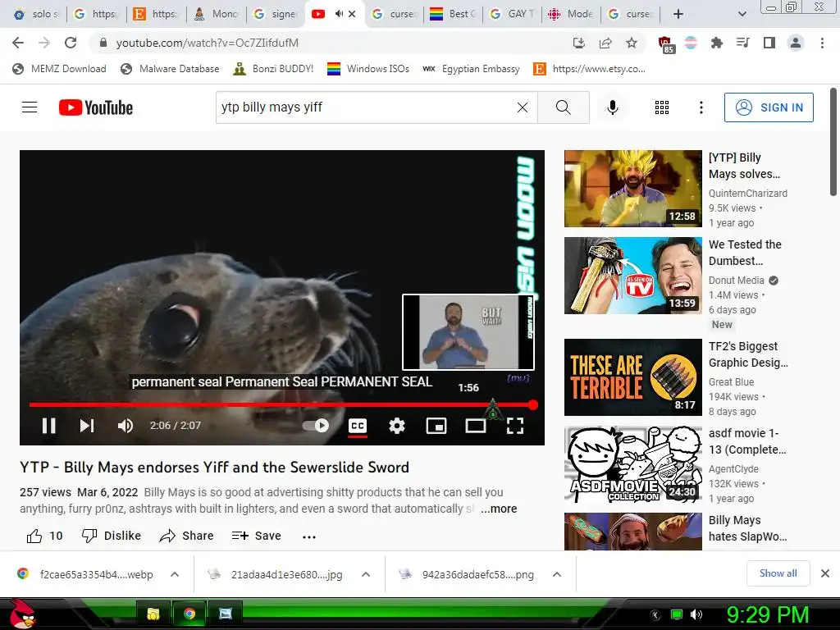Switch to theater mode

pos(475,426)
